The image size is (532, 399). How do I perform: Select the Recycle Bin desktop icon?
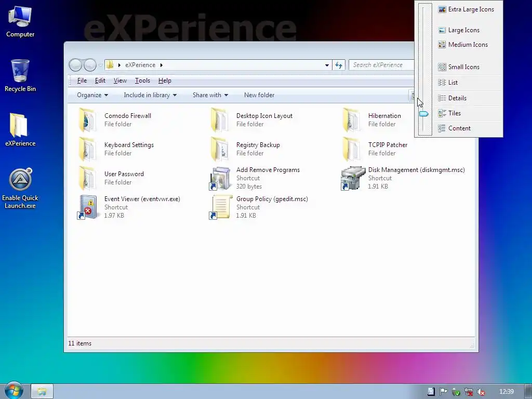click(20, 71)
